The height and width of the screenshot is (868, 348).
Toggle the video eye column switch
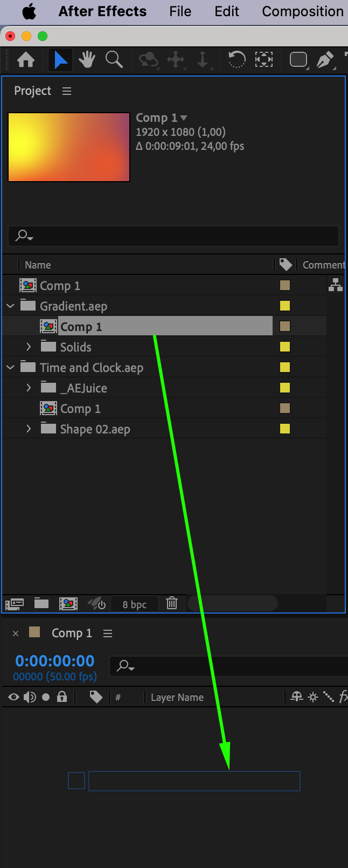click(13, 697)
